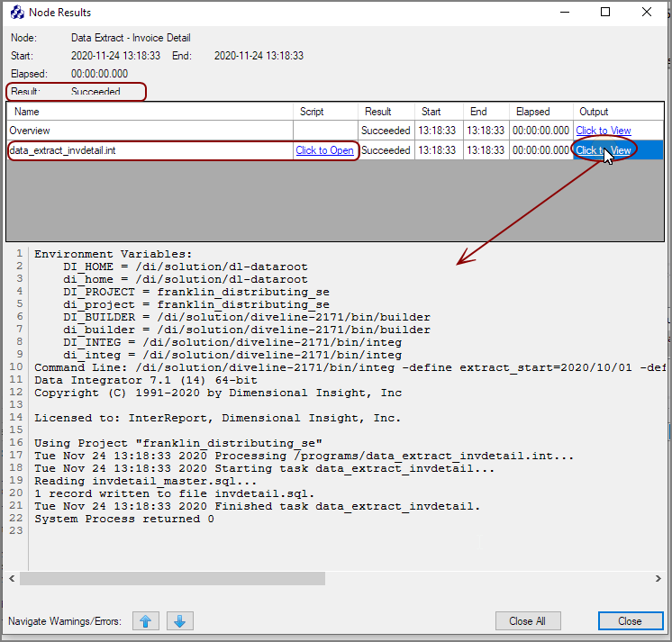
Task: Sort by the Result column header
Action: click(x=386, y=112)
